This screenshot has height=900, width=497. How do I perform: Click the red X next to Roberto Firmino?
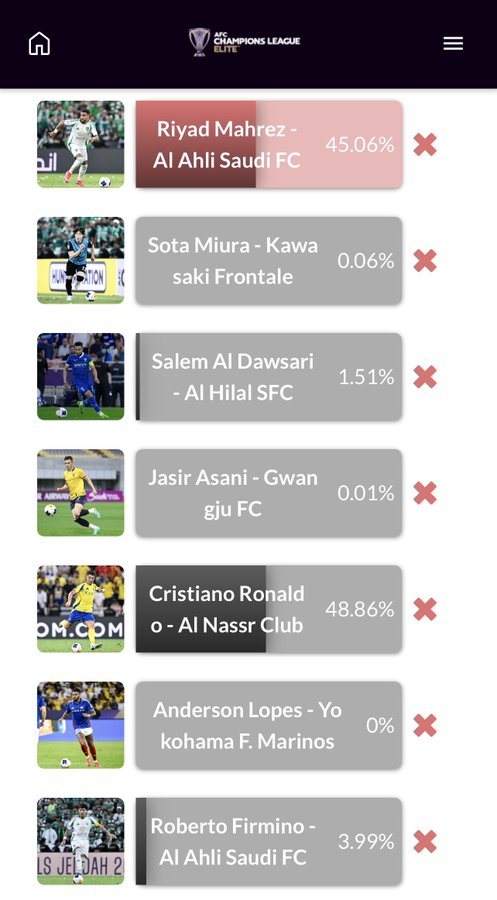tap(425, 841)
